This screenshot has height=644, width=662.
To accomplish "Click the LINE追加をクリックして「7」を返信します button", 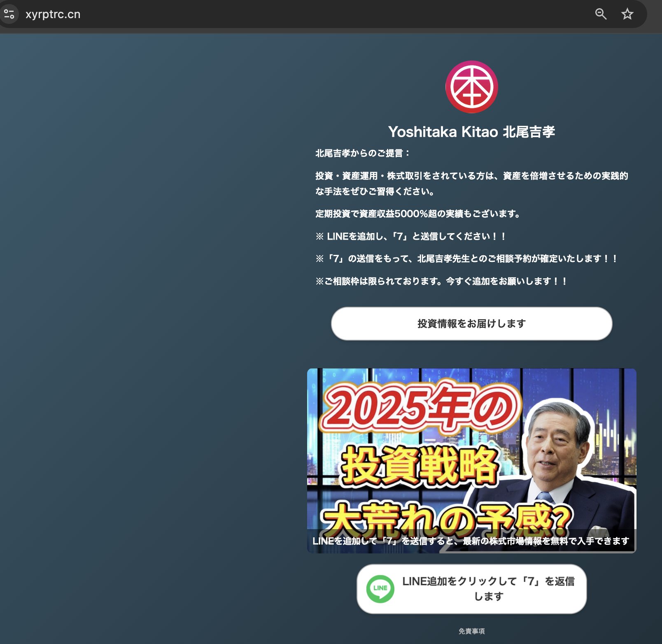I will [472, 589].
